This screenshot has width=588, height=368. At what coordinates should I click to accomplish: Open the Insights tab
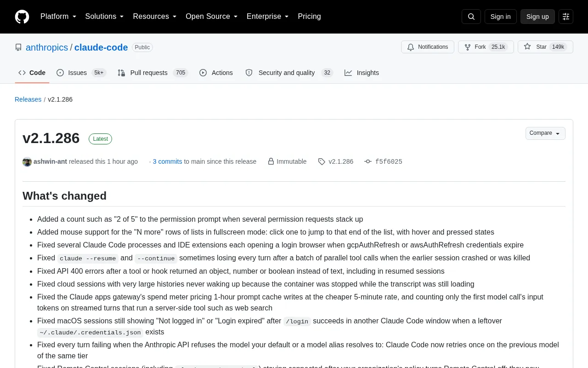point(362,73)
